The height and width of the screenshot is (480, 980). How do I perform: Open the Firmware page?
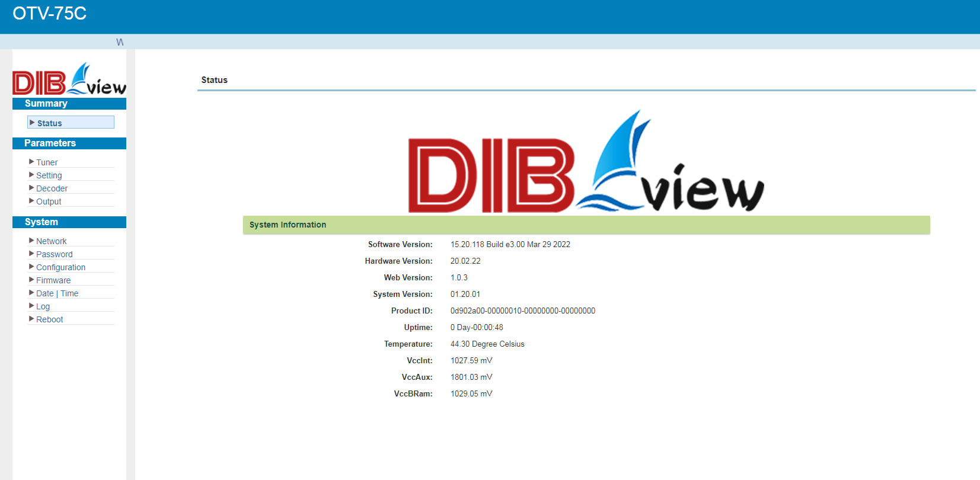point(53,280)
